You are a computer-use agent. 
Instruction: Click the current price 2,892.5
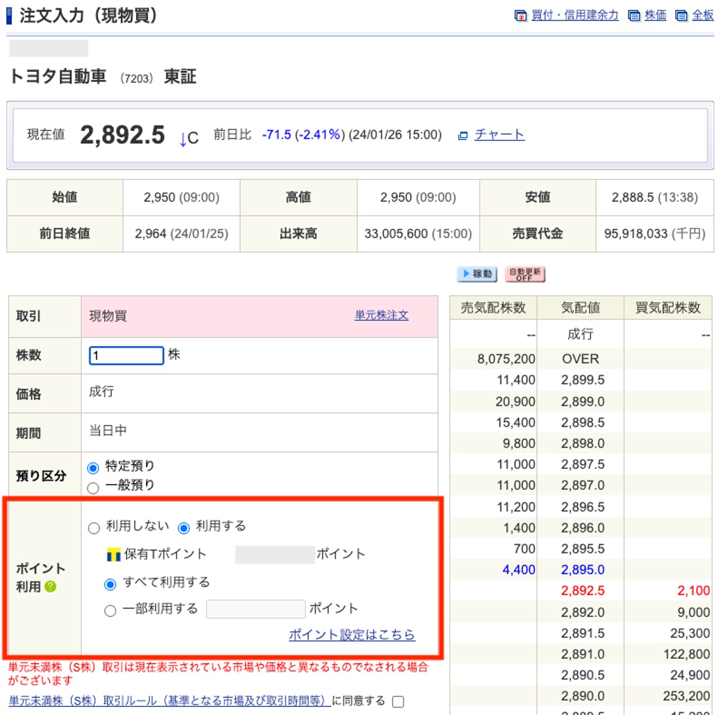[x=122, y=135]
